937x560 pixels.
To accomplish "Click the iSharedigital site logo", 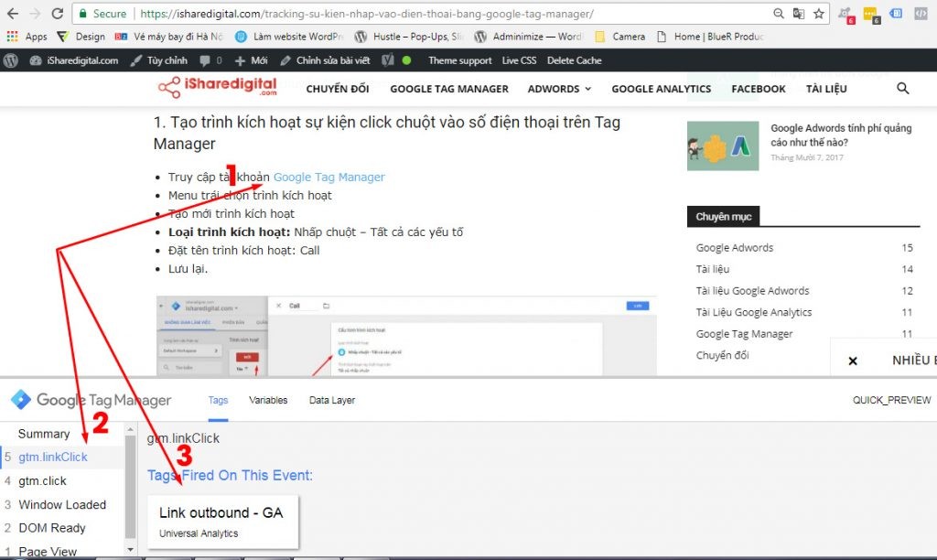I will tap(218, 87).
